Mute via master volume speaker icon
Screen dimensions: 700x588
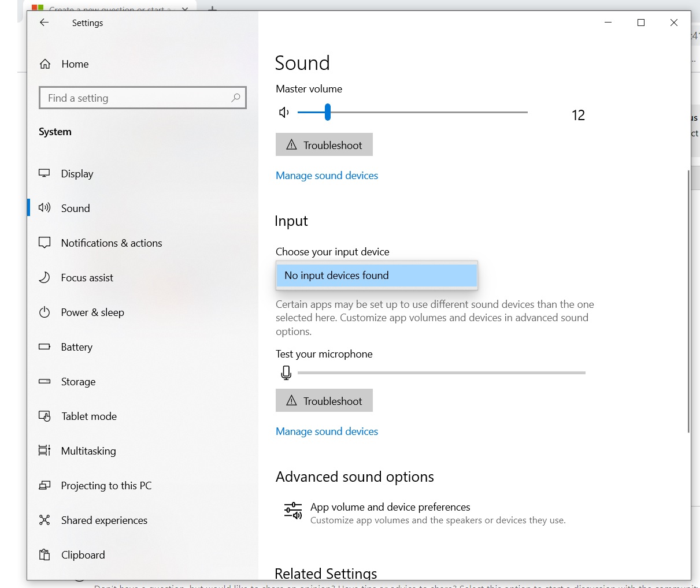tap(284, 112)
